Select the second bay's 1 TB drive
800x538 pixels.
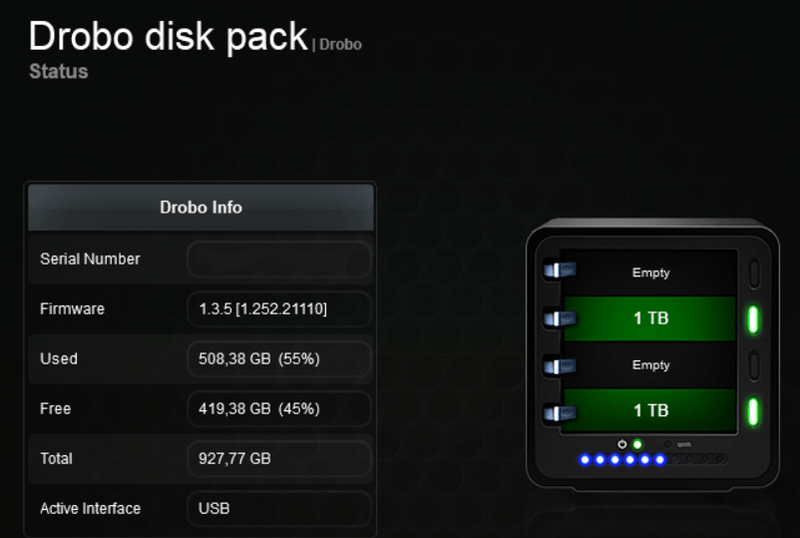(x=651, y=319)
